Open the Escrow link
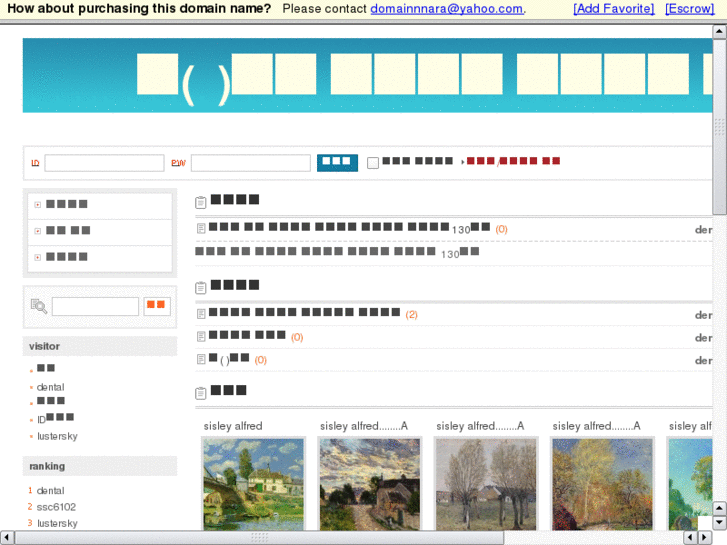This screenshot has width=727, height=545. point(689,9)
